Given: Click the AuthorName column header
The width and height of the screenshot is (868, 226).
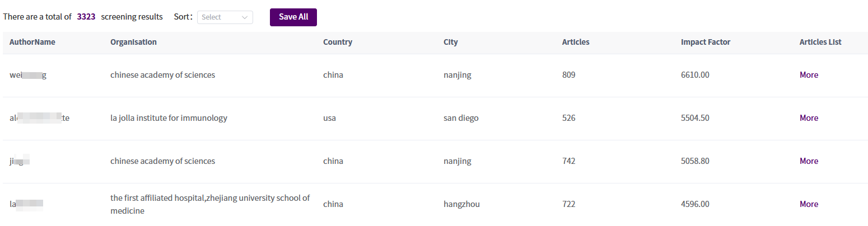Looking at the screenshot, I should pos(32,42).
